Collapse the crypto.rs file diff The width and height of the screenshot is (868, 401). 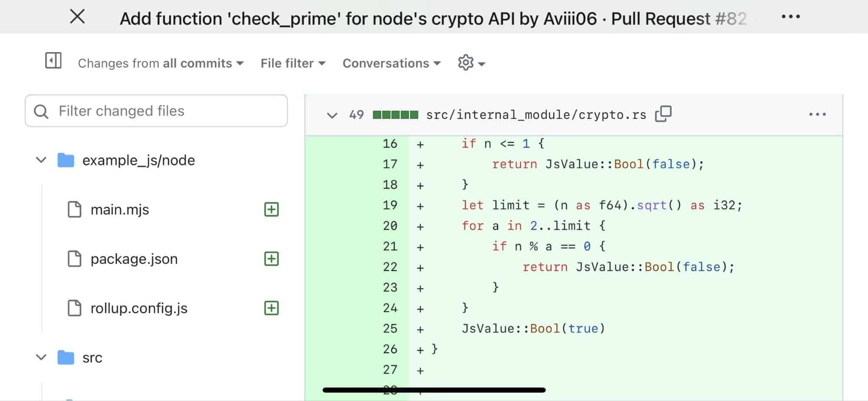coord(332,115)
